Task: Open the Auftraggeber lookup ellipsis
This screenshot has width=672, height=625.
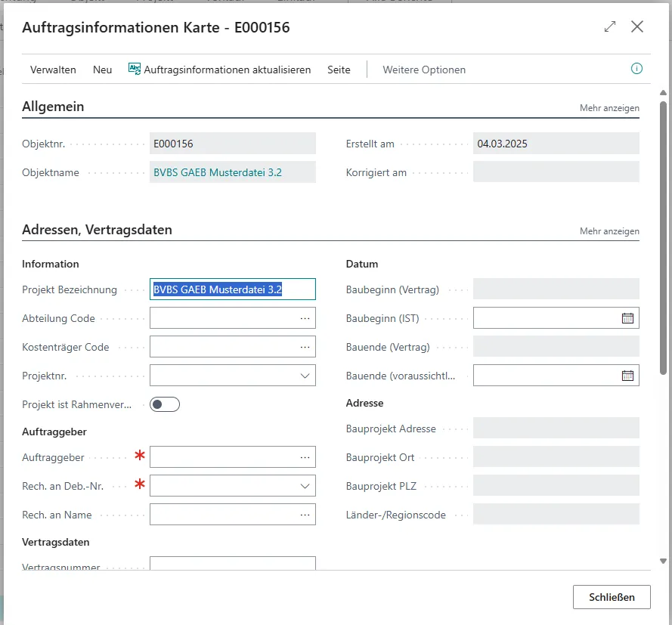Action: pyautogui.click(x=305, y=456)
